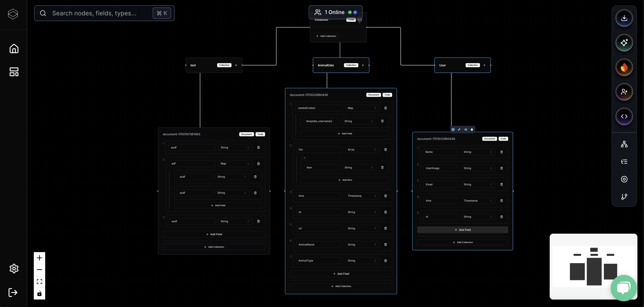The width and height of the screenshot is (644, 307).
Task: Click the git branch icon in right sidebar
Action: coord(624,197)
